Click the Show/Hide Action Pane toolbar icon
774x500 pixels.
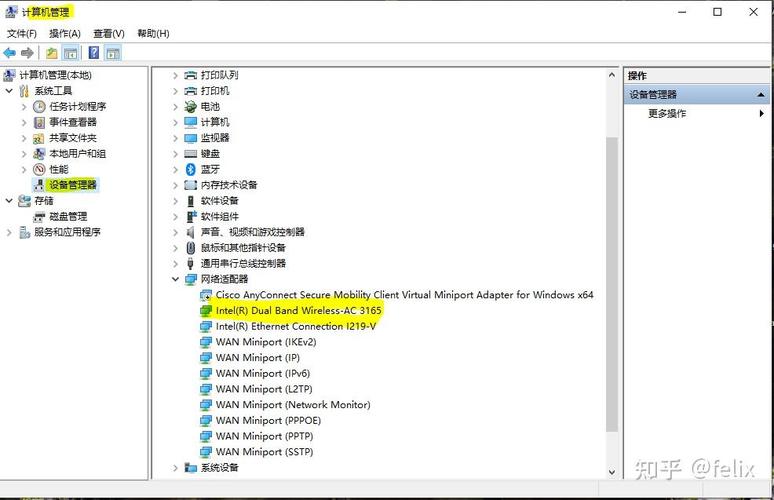(113, 53)
